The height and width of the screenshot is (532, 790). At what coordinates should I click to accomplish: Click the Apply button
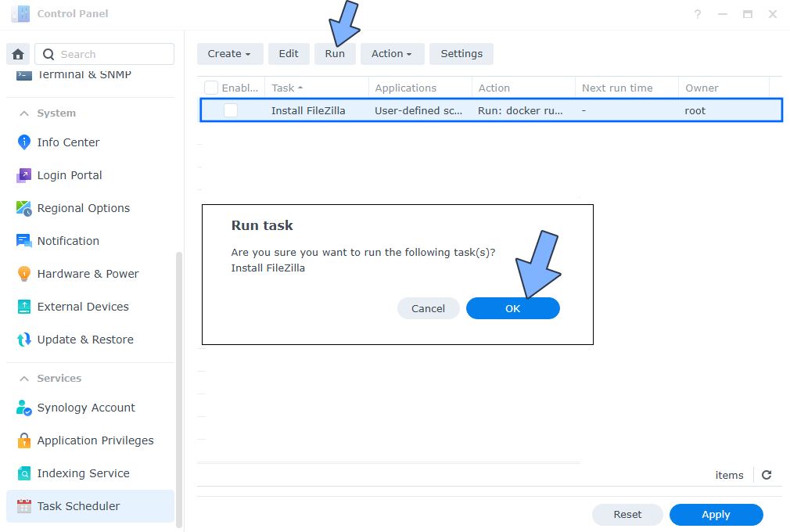[x=716, y=514]
